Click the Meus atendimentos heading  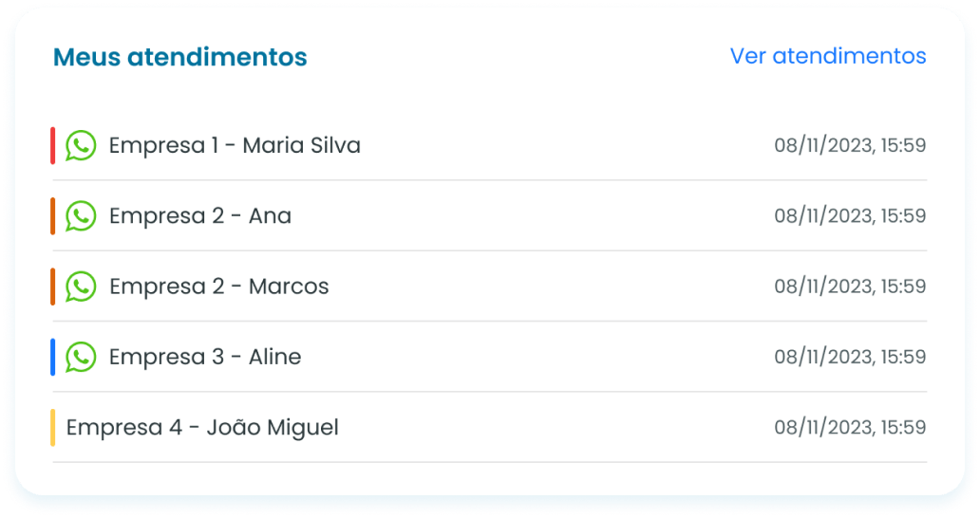pos(180,57)
